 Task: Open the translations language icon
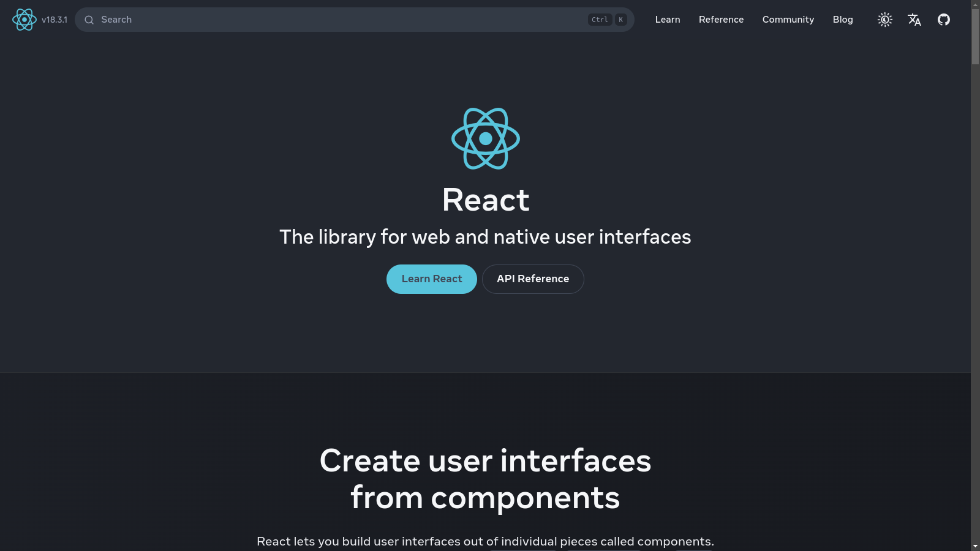914,20
